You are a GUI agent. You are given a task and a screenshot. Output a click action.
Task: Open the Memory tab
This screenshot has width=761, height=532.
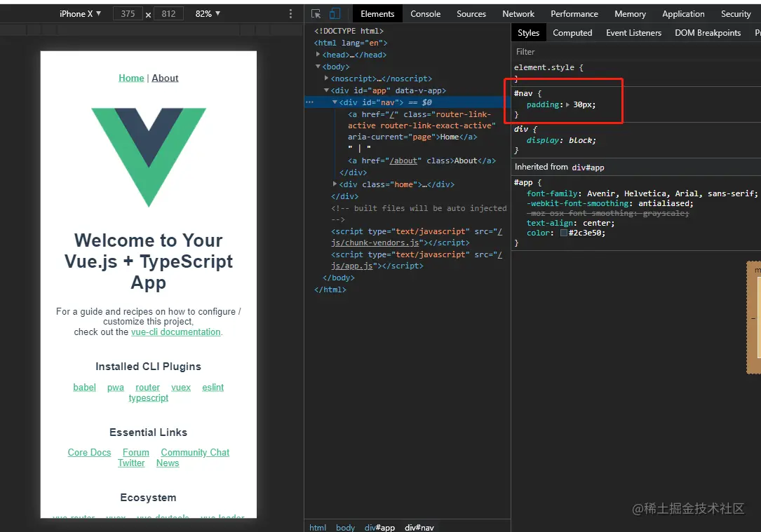[x=630, y=14]
